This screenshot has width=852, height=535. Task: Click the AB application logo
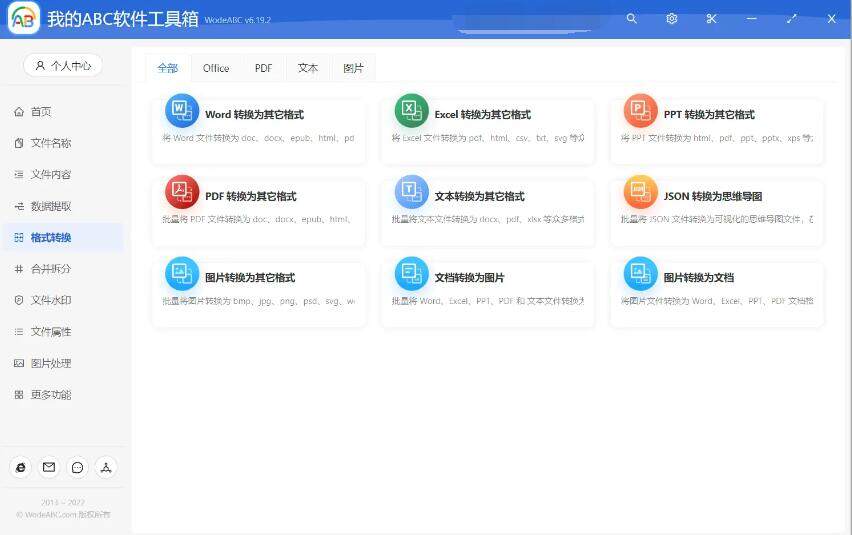tap(23, 18)
